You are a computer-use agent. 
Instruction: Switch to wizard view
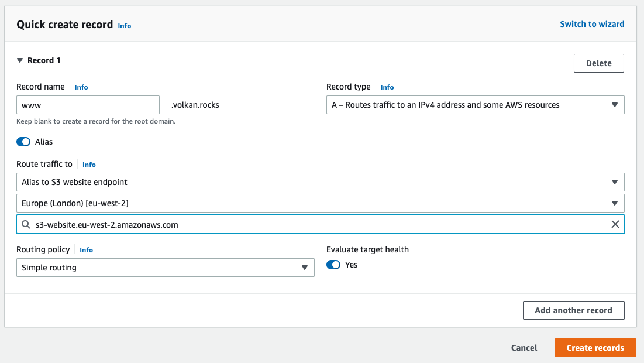coord(592,24)
